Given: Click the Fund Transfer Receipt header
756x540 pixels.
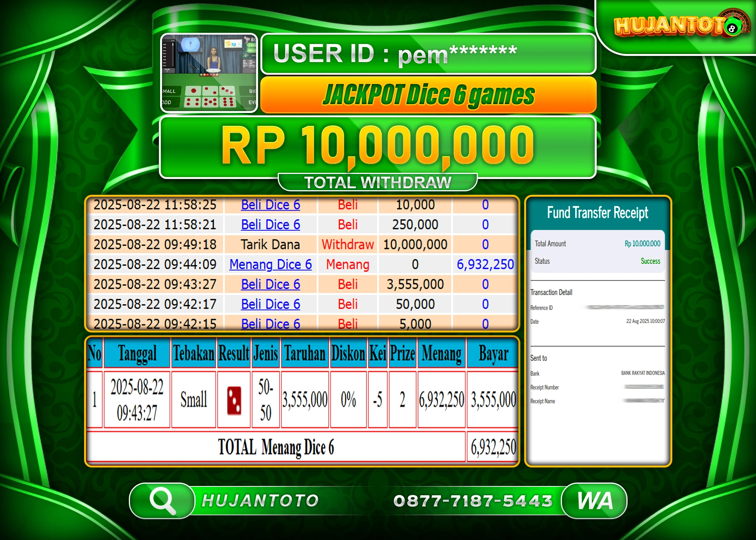Looking at the screenshot, I should 597,213.
